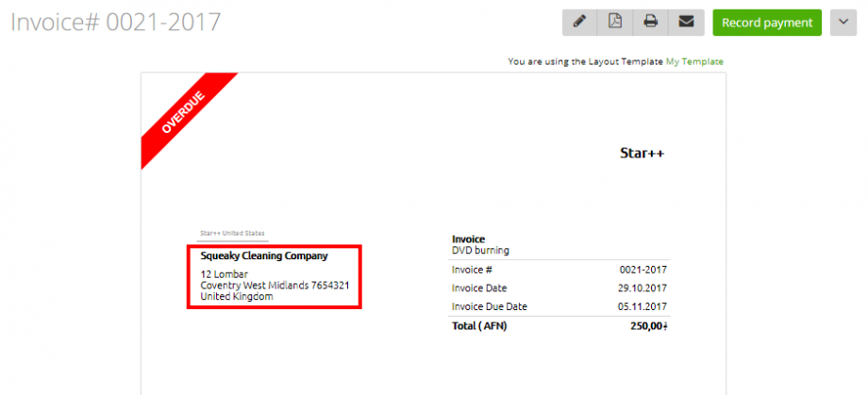Click the 12 Lombar address line
The width and height of the screenshot is (868, 395).
(x=225, y=274)
